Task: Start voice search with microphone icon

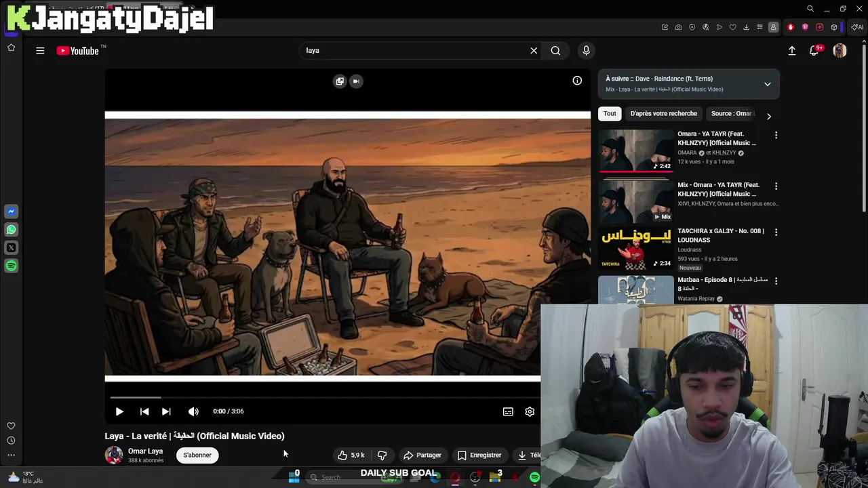Action: 587,50
